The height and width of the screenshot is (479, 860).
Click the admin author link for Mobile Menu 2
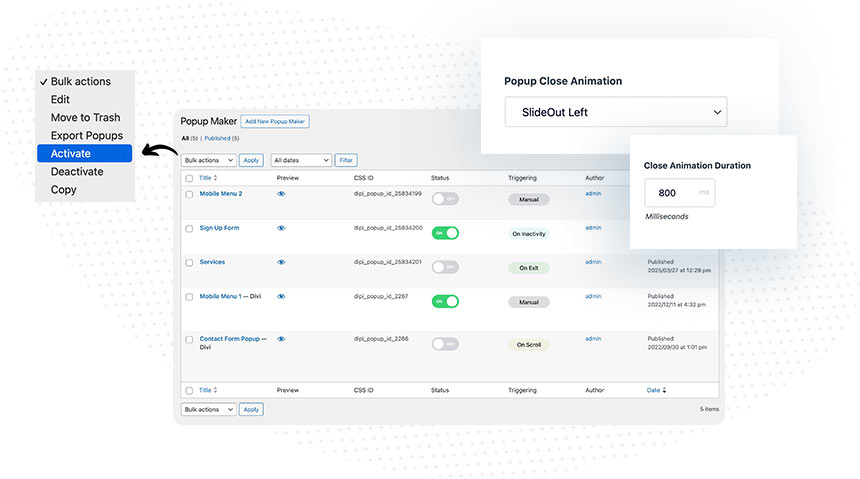(593, 194)
